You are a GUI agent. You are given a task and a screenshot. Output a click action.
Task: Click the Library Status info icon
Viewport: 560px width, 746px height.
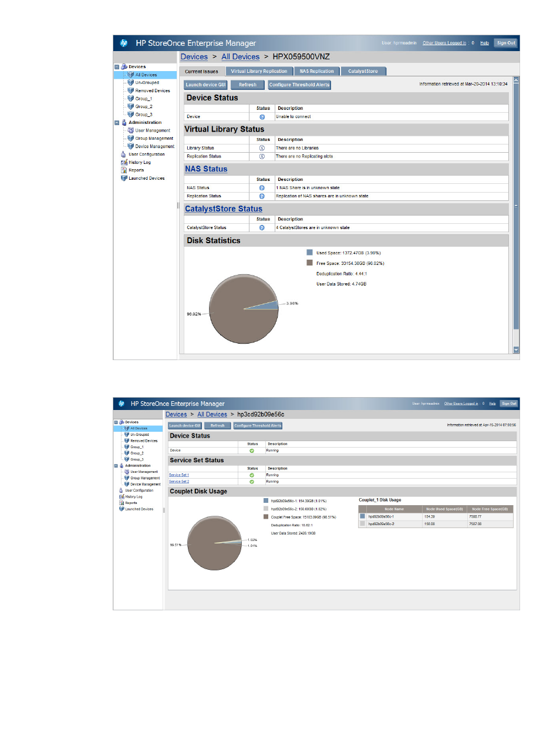(262, 148)
